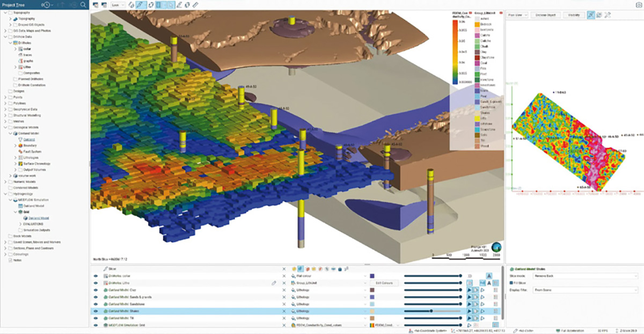
Task: Hide Oakland Model Sands & gravels eye icon
Action: 96,297
